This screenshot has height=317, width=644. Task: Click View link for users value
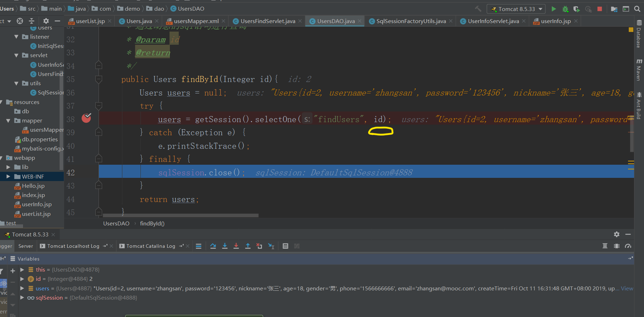point(627,289)
